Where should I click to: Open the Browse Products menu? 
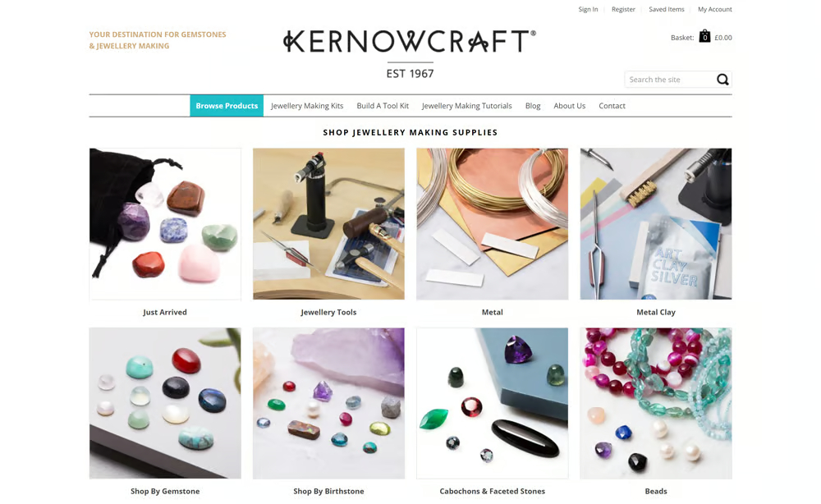tap(227, 106)
